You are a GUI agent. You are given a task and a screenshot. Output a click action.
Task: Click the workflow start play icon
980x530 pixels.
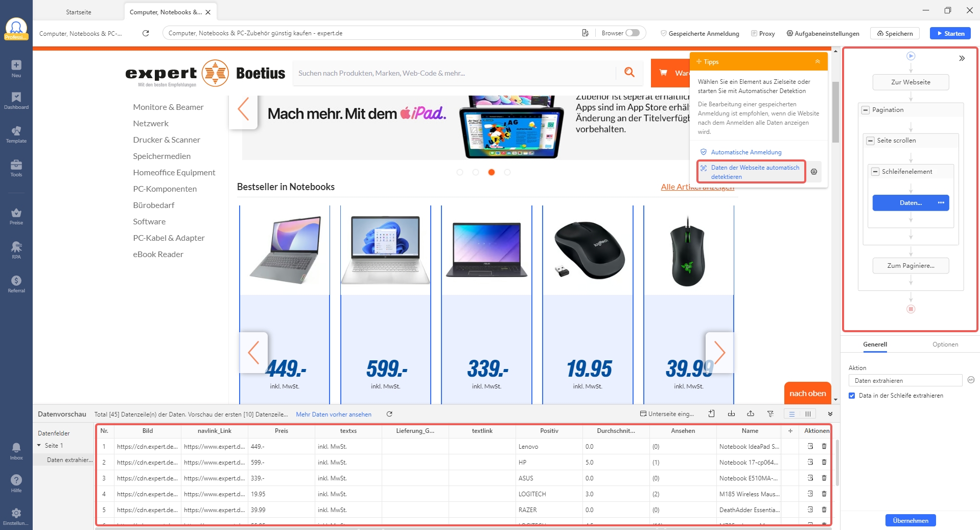click(911, 56)
